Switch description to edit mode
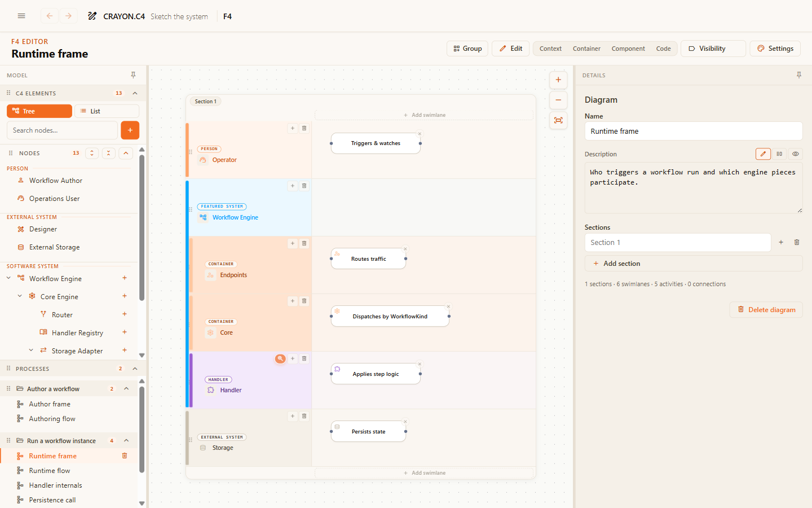The image size is (812, 508). click(763, 154)
